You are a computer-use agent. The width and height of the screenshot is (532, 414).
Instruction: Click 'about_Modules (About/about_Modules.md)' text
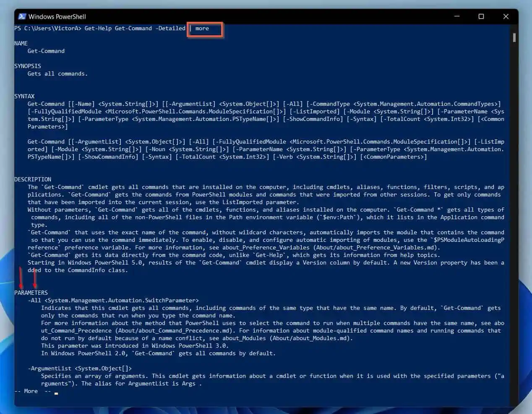click(287, 338)
